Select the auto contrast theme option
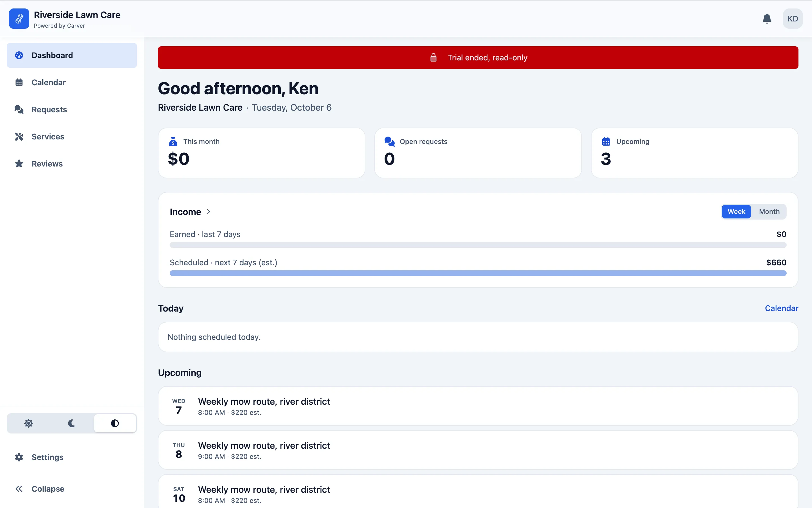Screen dimensions: 812x508 115,423
